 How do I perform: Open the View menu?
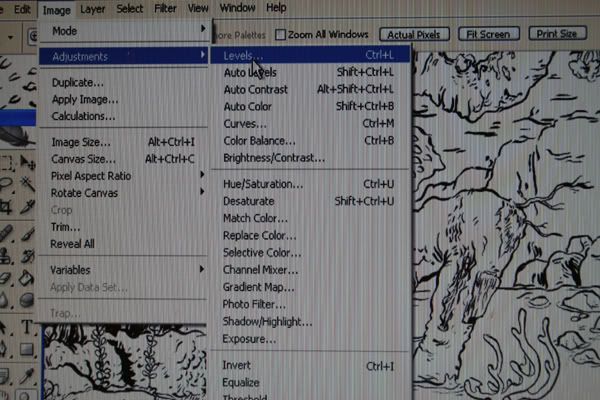(x=198, y=8)
